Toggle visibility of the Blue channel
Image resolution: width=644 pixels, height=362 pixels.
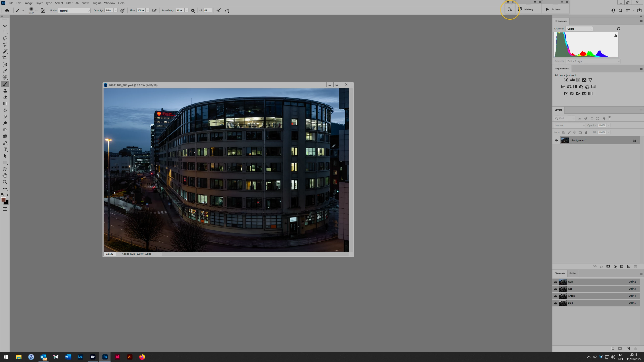tap(555, 303)
